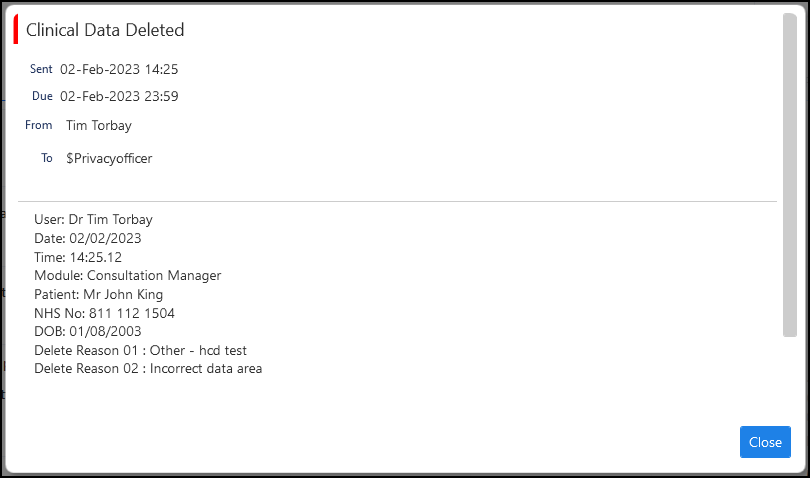This screenshot has height=478, width=810.
Task: Click the From field label
Action: 38,125
